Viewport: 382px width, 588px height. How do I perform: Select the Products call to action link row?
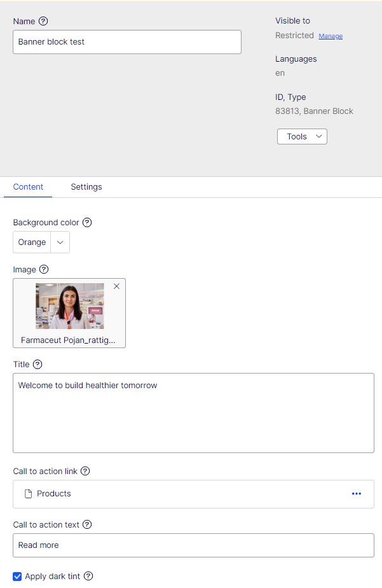coord(194,494)
